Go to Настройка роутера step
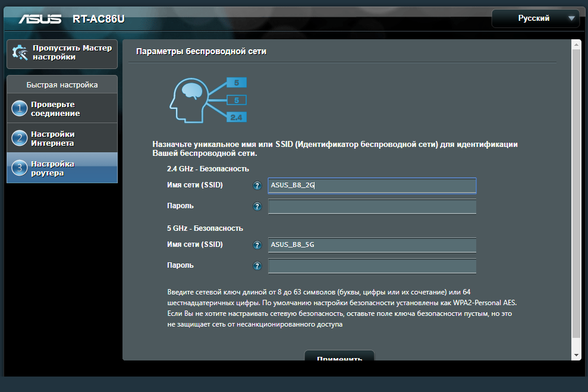588x392 pixels. 62,168
